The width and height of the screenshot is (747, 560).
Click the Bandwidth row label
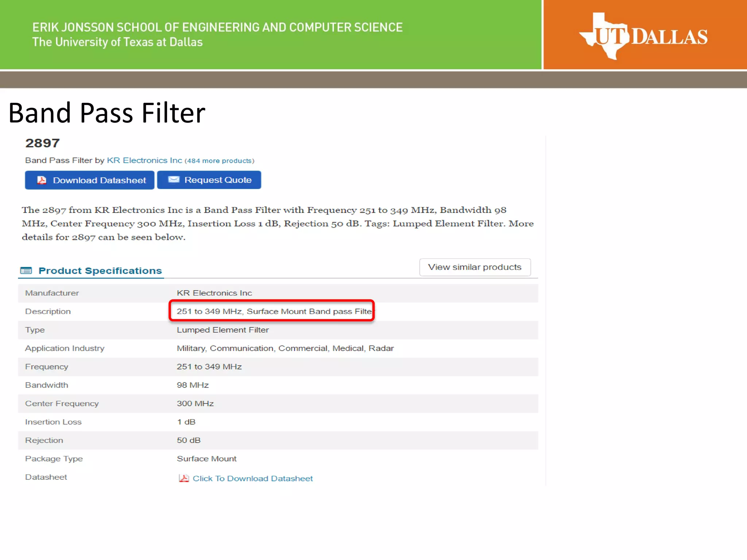point(47,385)
